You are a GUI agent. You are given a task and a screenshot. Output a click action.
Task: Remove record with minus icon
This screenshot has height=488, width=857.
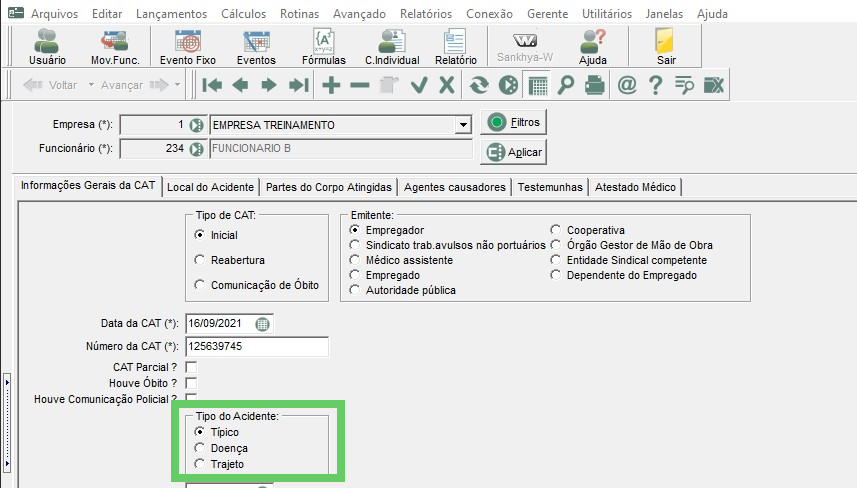[x=360, y=85]
